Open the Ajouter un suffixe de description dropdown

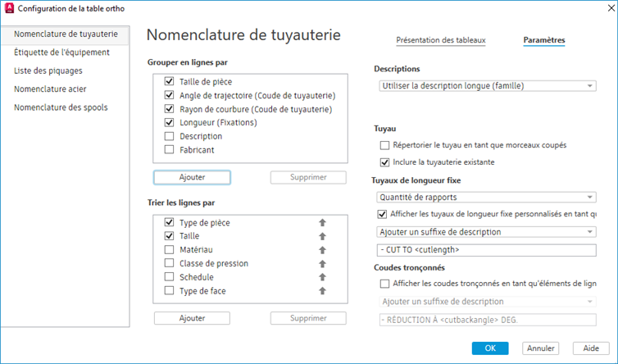pyautogui.click(x=487, y=232)
